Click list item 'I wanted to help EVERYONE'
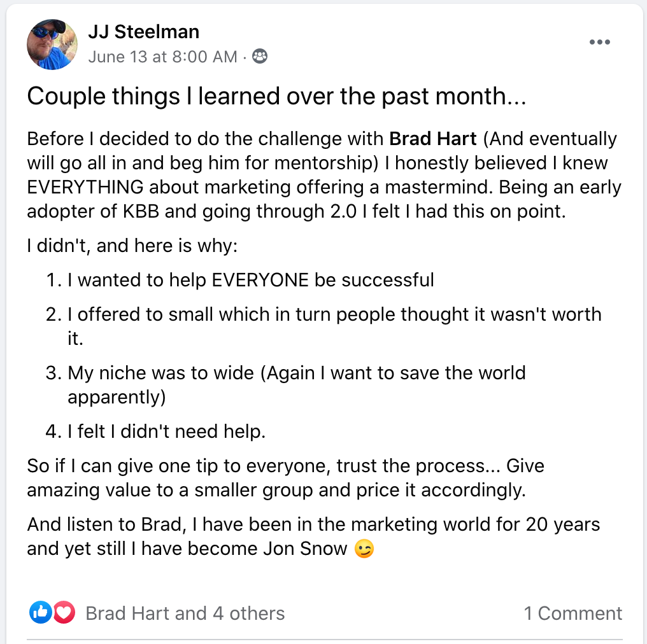 (x=239, y=280)
